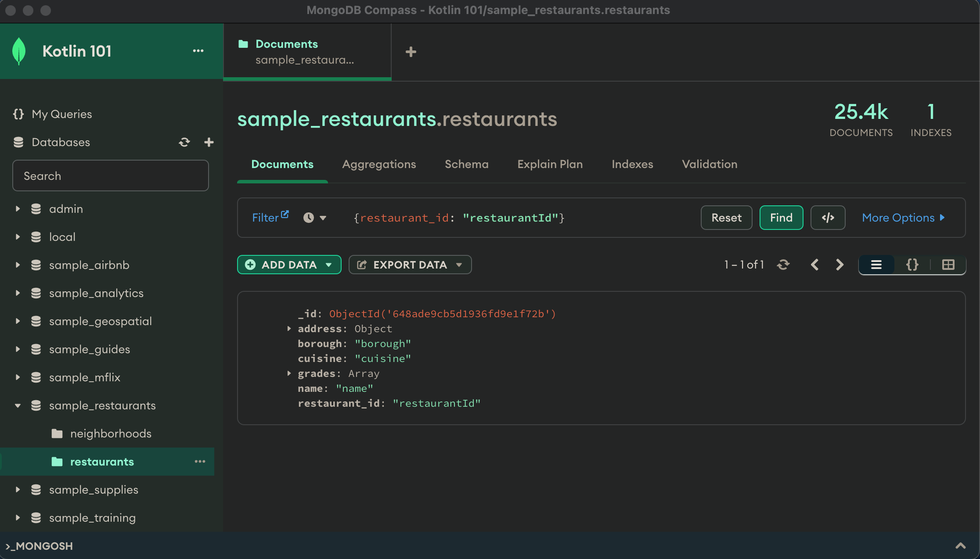
Task: Expand the sample_airbnb database
Action: coord(18,265)
